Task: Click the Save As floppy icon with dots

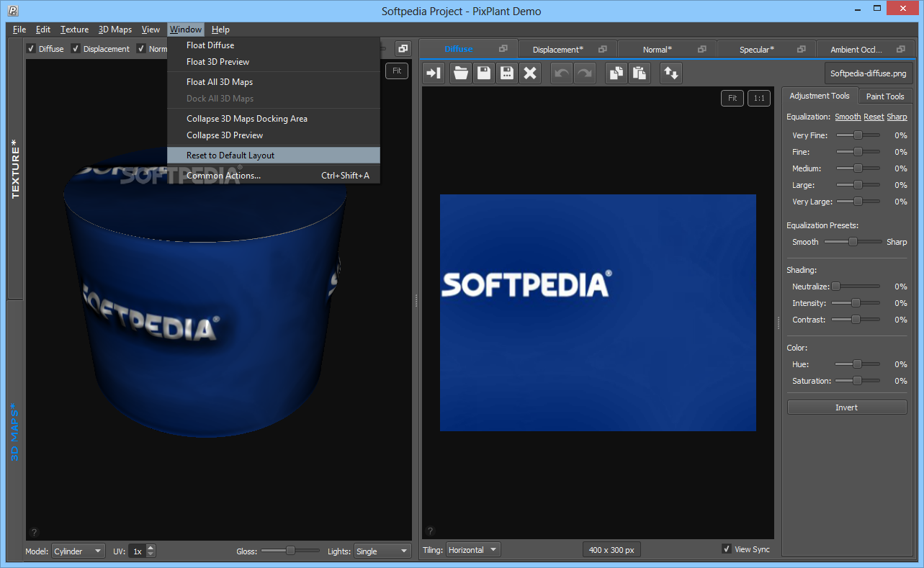Action: click(507, 73)
